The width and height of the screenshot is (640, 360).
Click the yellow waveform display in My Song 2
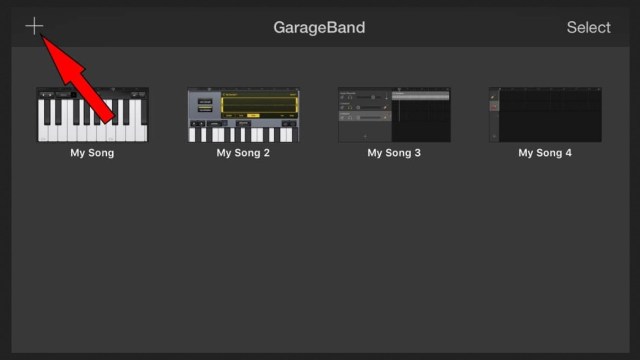tap(259, 105)
